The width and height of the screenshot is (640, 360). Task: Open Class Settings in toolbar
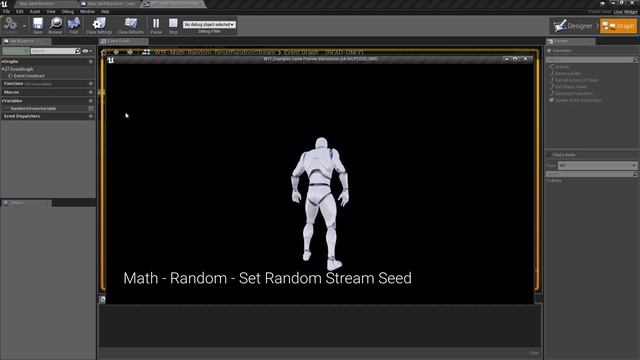[x=98, y=25]
